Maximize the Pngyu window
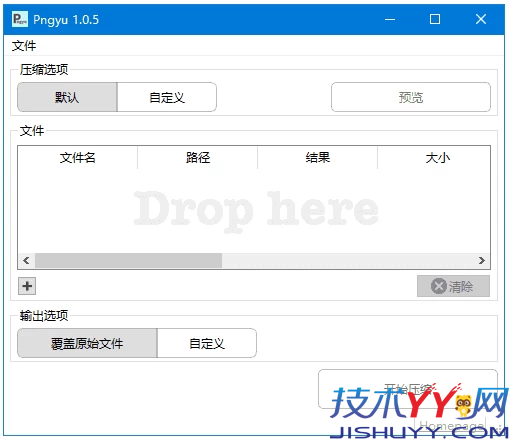Image resolution: width=510 pixels, height=440 pixels. 435,19
